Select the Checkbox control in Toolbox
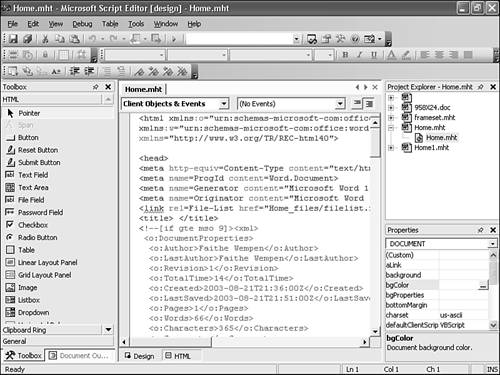 coord(58,225)
